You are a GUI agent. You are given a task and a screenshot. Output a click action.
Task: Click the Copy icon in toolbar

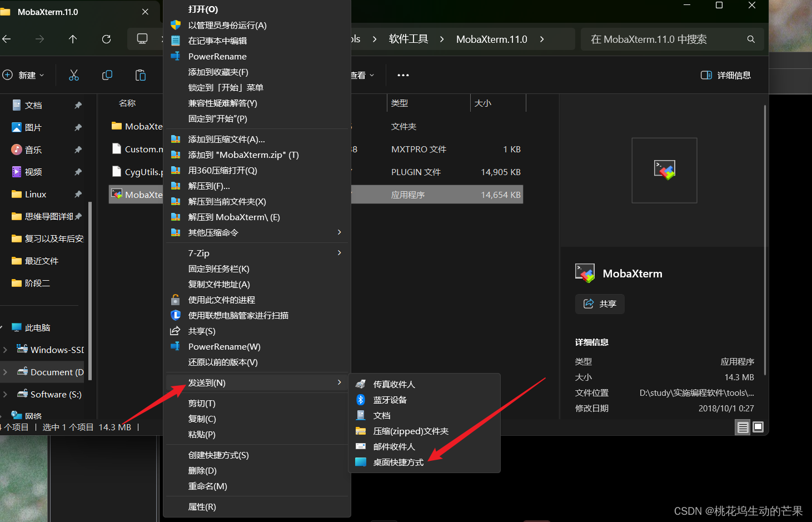[x=107, y=75]
